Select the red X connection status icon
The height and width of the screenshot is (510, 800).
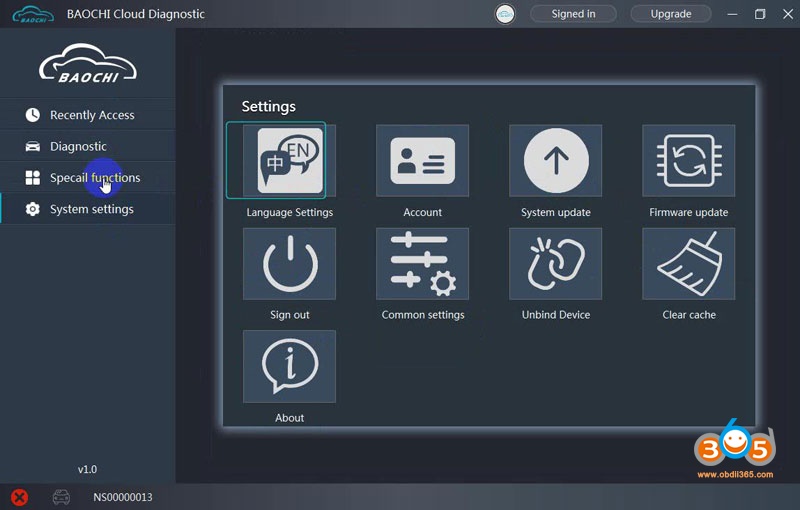point(19,497)
